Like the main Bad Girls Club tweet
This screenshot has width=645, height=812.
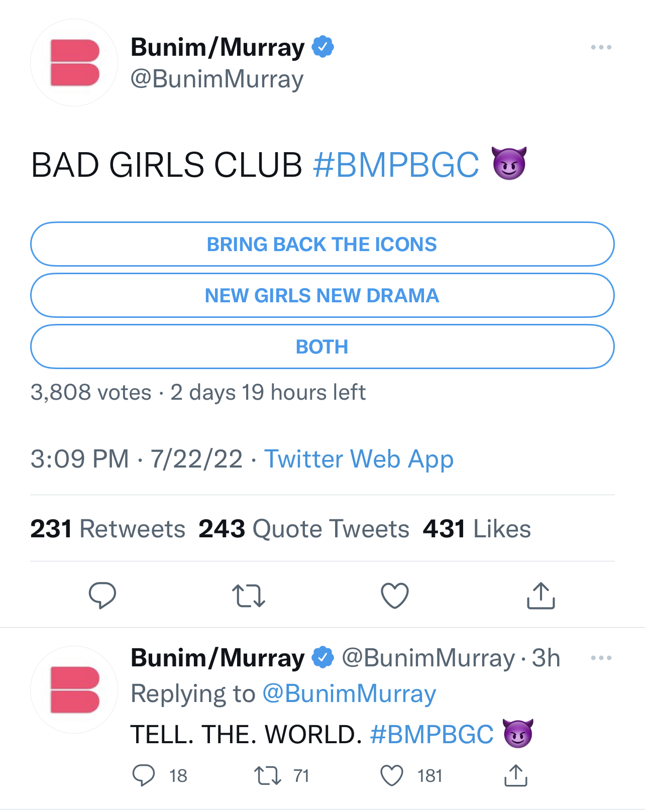tap(395, 596)
